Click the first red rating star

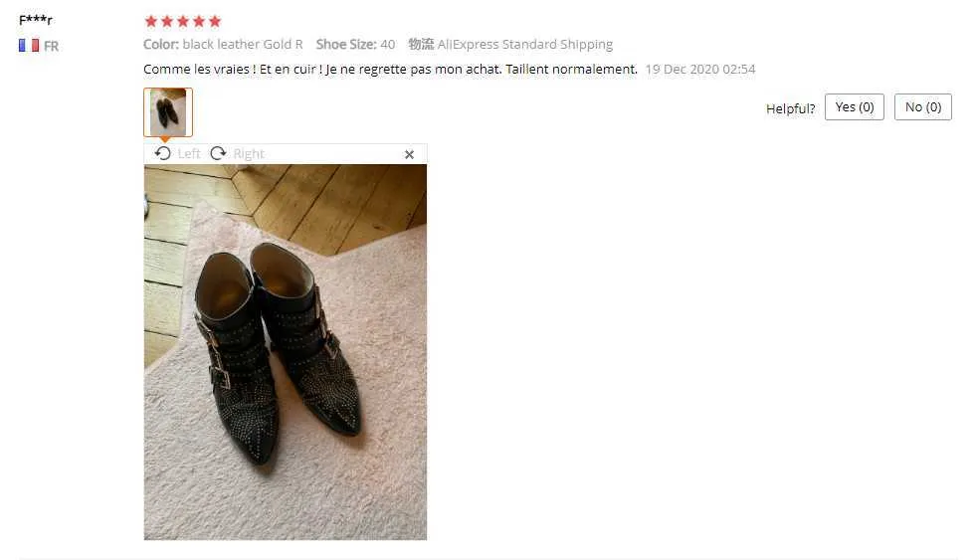151,21
